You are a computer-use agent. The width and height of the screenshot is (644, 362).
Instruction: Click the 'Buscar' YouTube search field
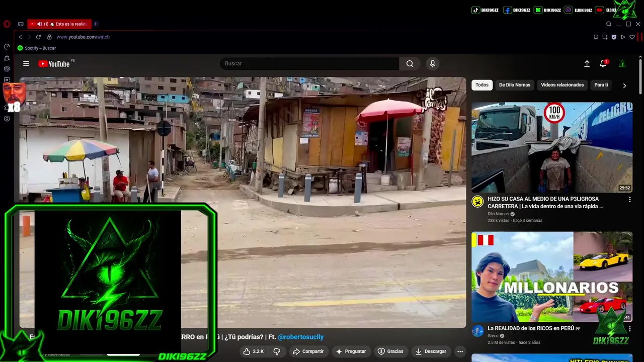tap(309, 64)
